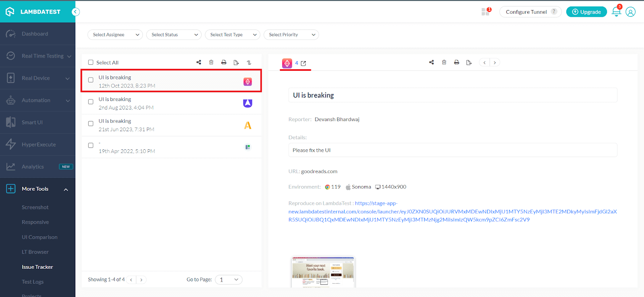Click the small icon on 19th Apr issue

tap(248, 147)
